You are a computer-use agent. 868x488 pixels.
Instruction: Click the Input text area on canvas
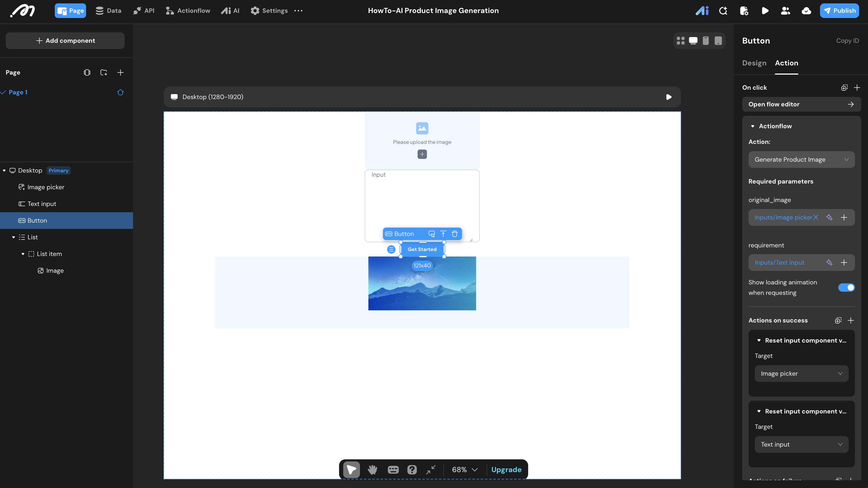(x=422, y=202)
